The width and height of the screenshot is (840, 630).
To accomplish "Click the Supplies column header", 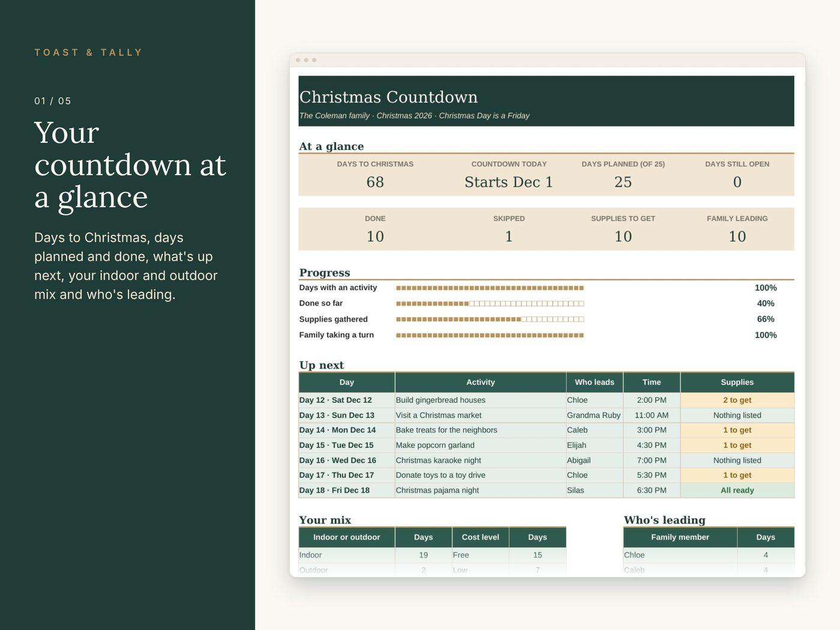I will click(737, 382).
